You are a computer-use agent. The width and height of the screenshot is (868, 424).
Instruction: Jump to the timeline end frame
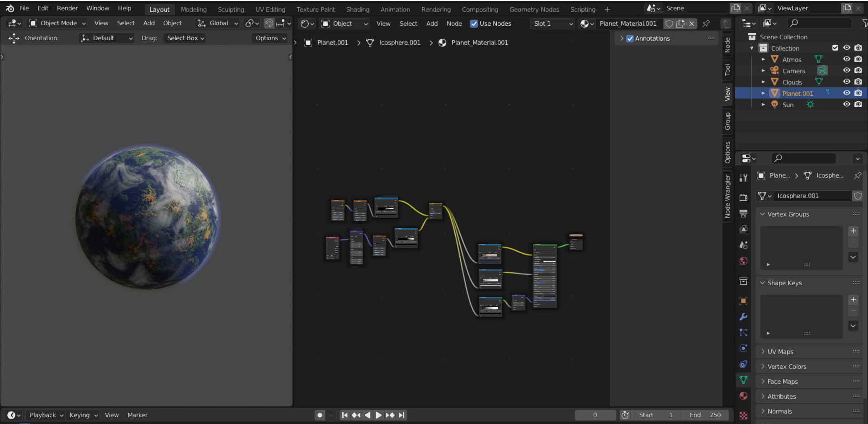(x=401, y=415)
